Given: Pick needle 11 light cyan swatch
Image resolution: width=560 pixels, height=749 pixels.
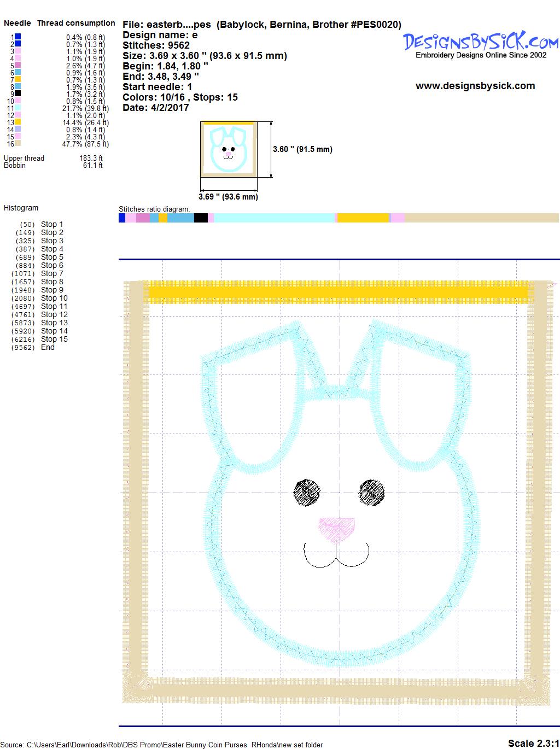Looking at the screenshot, I should (x=18, y=108).
